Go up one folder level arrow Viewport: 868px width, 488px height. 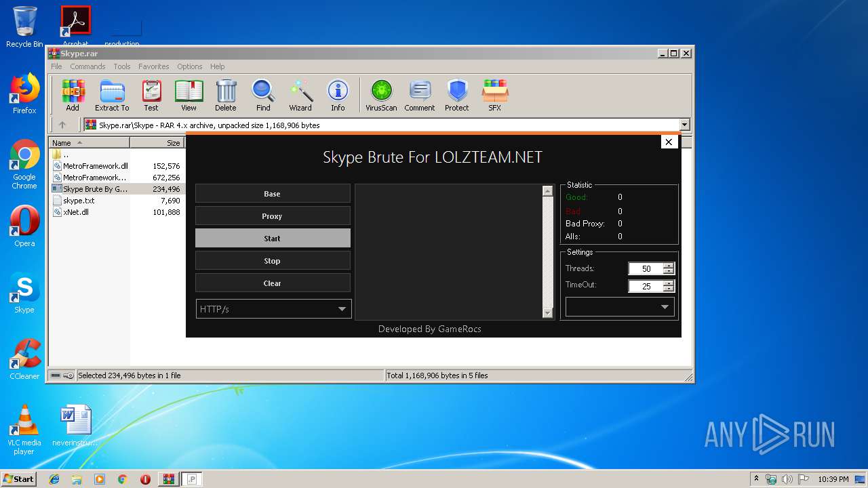pyautogui.click(x=62, y=125)
